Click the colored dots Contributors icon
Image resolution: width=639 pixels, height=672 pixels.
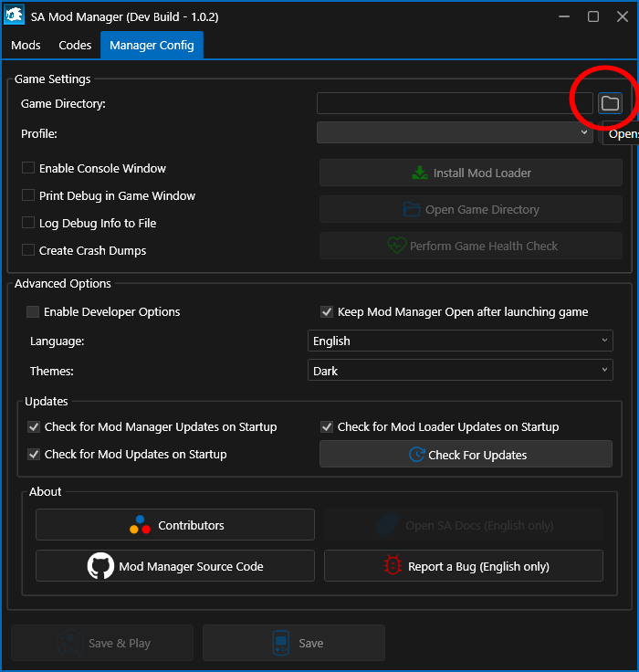(x=140, y=526)
